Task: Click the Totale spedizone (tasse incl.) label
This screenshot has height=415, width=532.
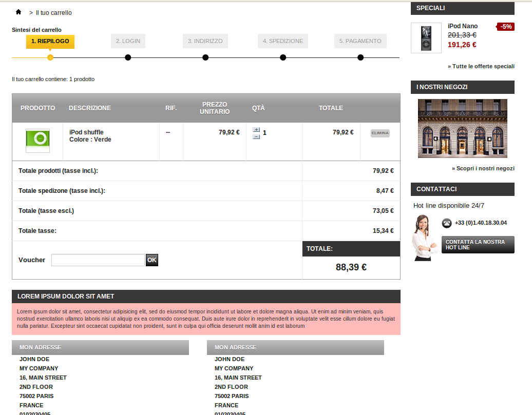Action: 62,191
